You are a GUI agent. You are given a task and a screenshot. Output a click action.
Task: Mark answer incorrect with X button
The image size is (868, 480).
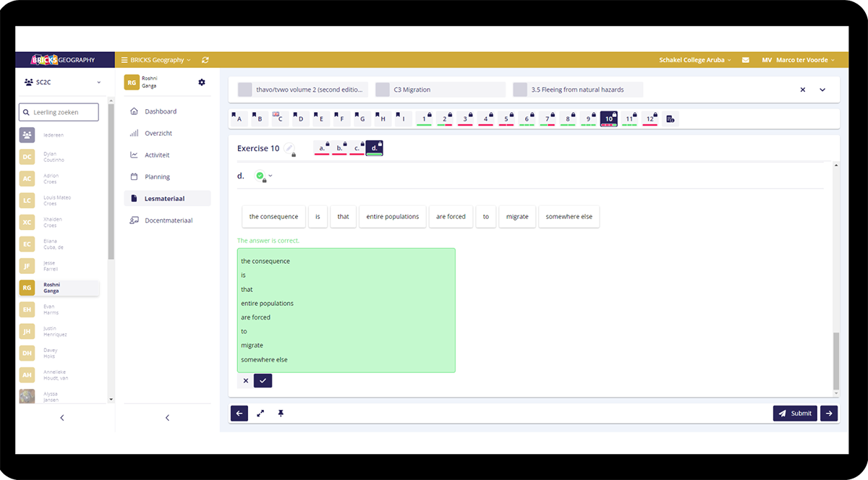click(246, 381)
